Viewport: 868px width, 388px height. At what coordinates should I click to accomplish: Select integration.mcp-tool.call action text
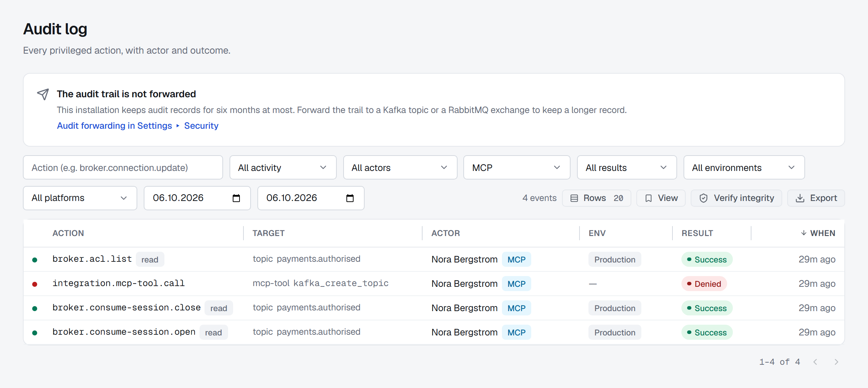pyautogui.click(x=119, y=283)
